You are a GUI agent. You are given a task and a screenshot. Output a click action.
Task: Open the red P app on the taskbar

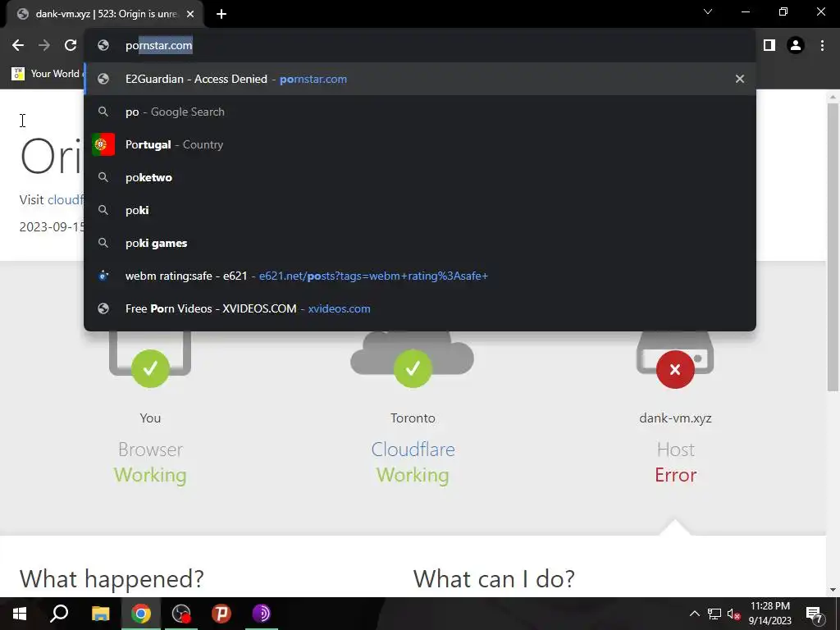[221, 614]
